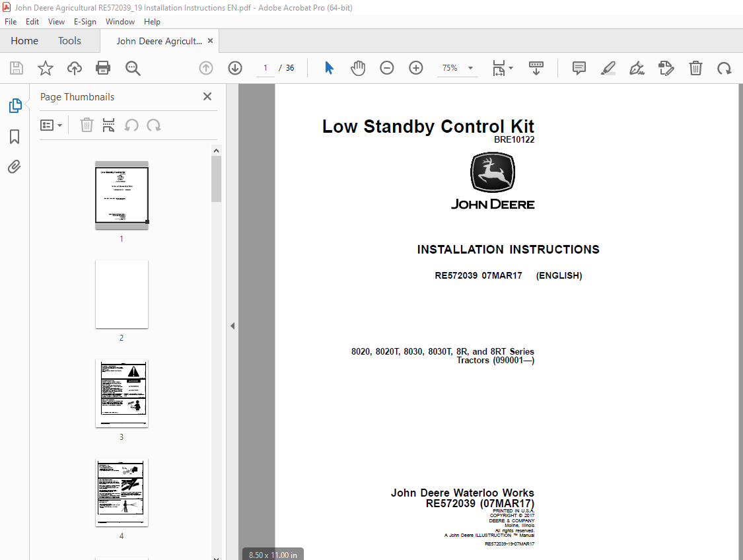Open the Edit menu
The width and height of the screenshot is (743, 560).
tap(32, 22)
